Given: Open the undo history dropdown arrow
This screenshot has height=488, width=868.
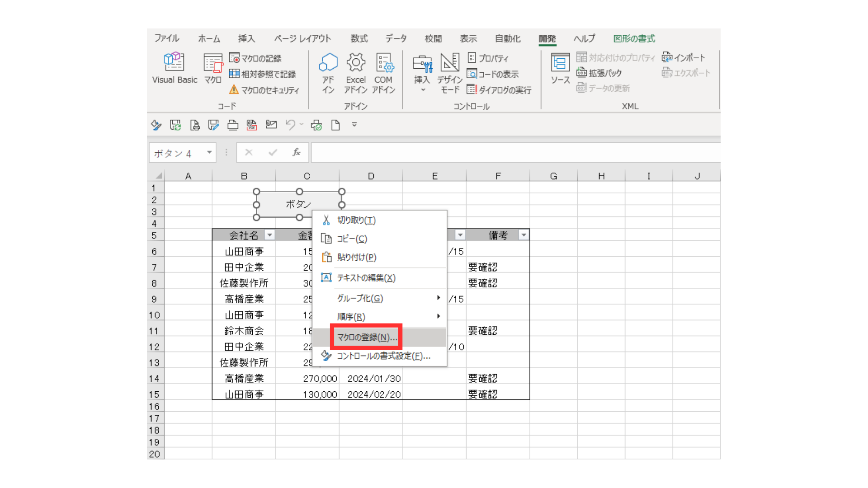Looking at the screenshot, I should pos(302,125).
